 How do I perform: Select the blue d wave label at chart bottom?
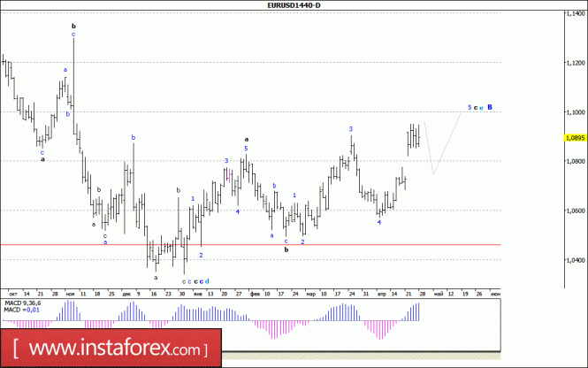pyautogui.click(x=207, y=281)
